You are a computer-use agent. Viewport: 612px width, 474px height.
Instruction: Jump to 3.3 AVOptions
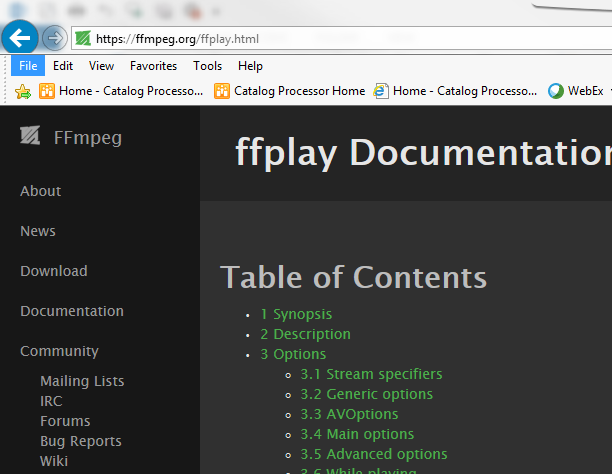coord(349,414)
